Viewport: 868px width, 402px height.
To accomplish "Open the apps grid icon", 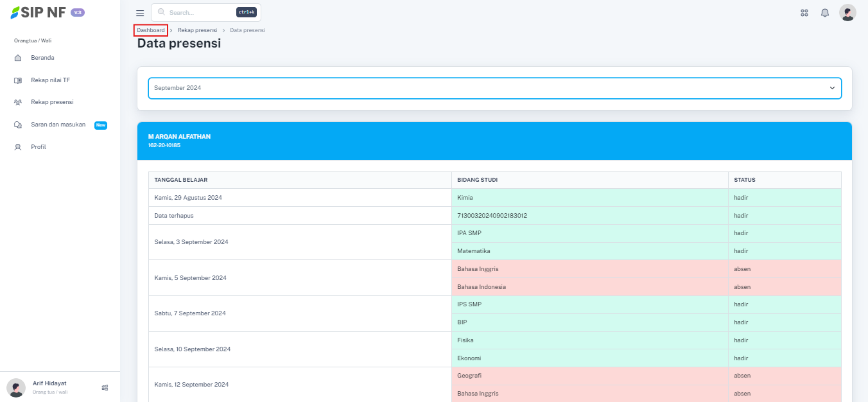I will (804, 13).
